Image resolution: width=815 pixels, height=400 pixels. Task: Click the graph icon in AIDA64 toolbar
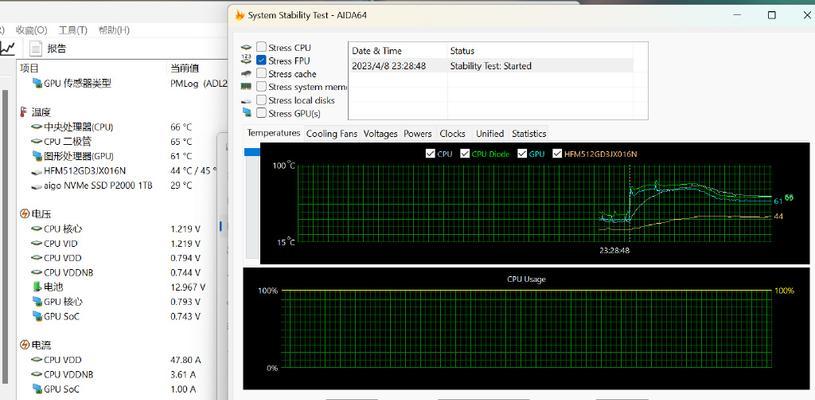click(x=8, y=49)
